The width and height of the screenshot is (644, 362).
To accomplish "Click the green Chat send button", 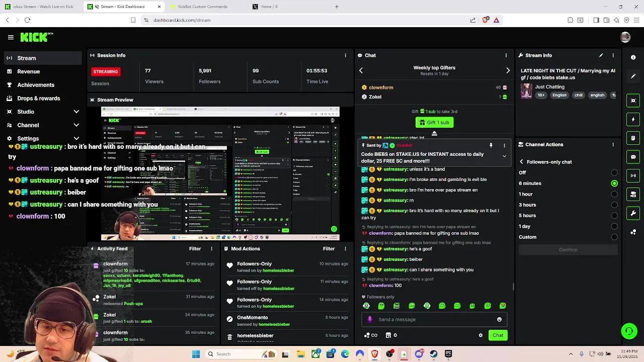I will pos(498,335).
